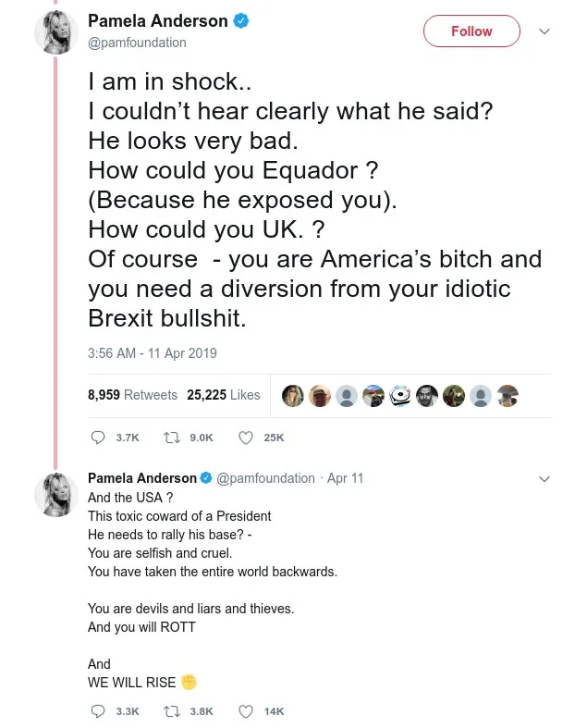The width and height of the screenshot is (587, 728).
Task: Like the 'WE WILL RISE' reply tweet
Action: [246, 711]
